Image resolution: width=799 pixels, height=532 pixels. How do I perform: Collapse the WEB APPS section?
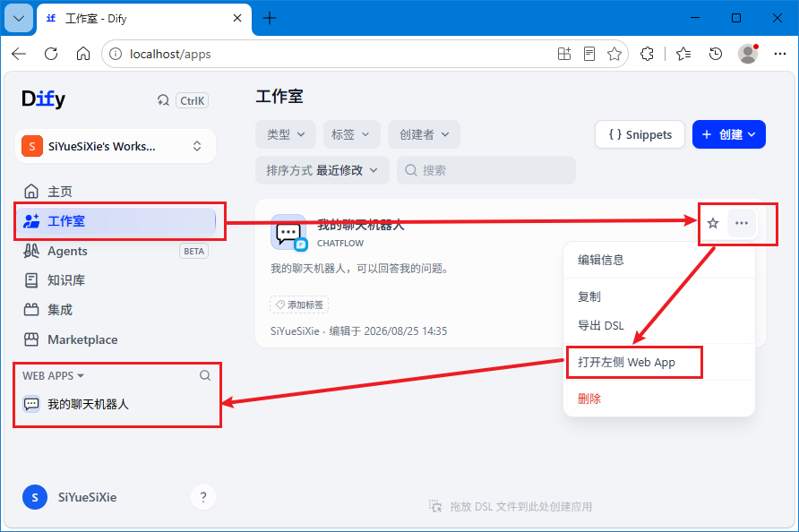(53, 375)
